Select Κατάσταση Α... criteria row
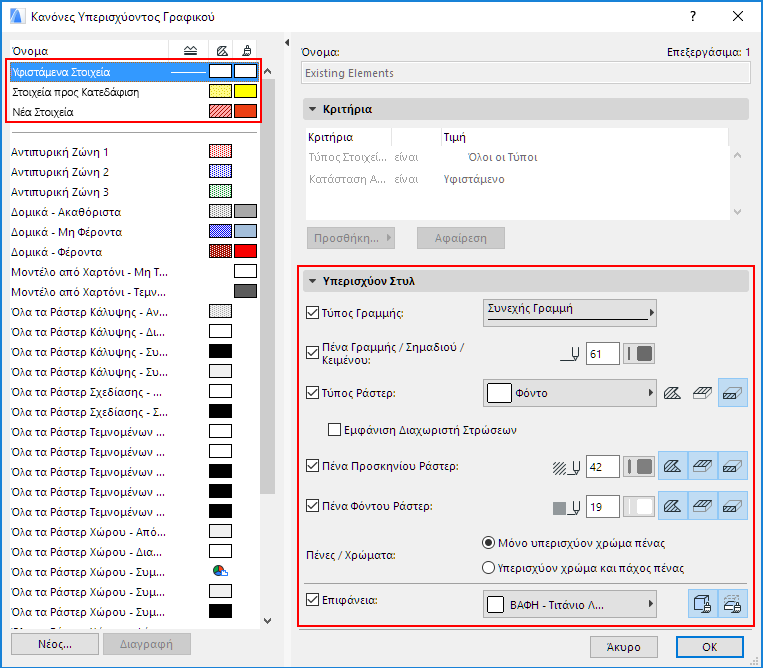Screen dimensions: 763x668 517,179
